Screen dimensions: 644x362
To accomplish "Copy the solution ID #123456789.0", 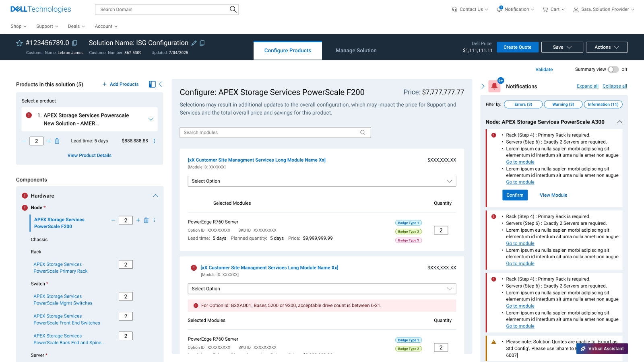I will point(75,43).
